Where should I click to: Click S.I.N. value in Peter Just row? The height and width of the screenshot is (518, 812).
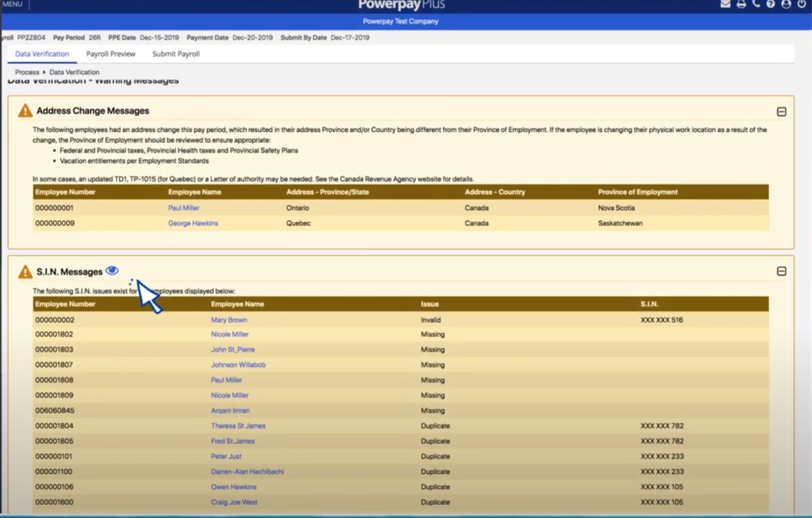(x=662, y=456)
